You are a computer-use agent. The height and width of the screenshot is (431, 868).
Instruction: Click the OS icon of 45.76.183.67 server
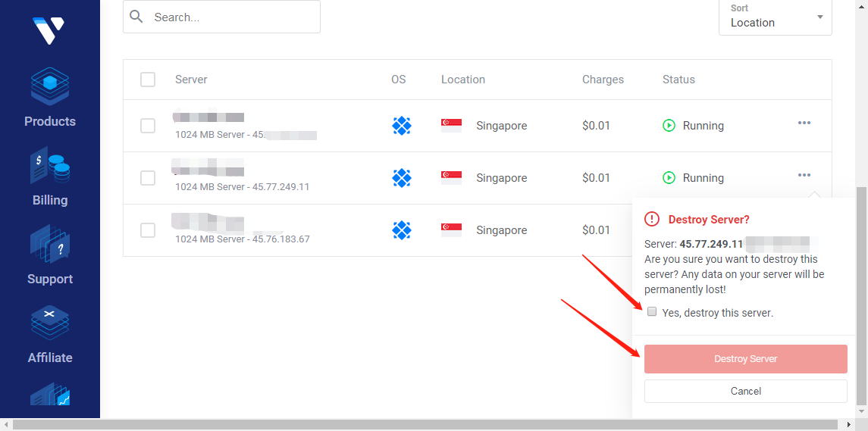tap(402, 230)
